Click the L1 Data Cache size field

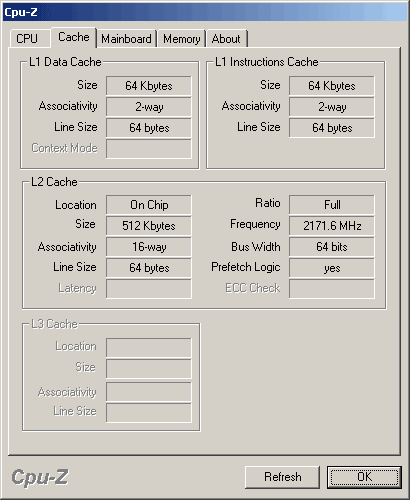[149, 86]
